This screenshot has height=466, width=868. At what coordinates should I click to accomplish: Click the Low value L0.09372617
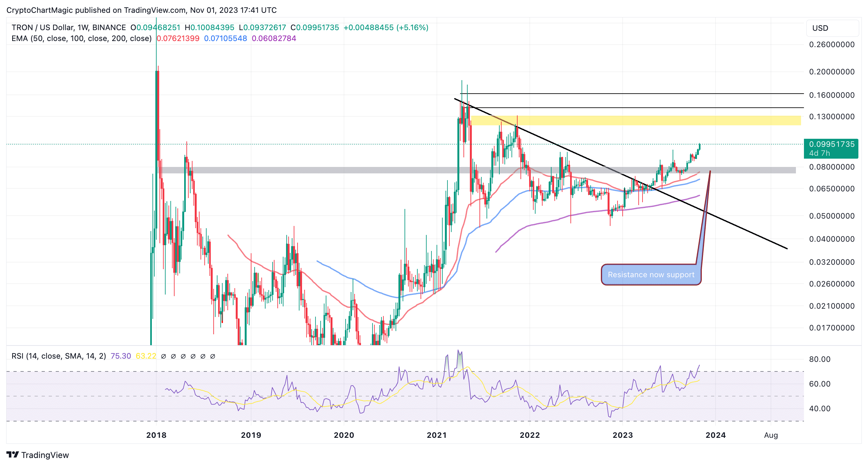tap(262, 27)
